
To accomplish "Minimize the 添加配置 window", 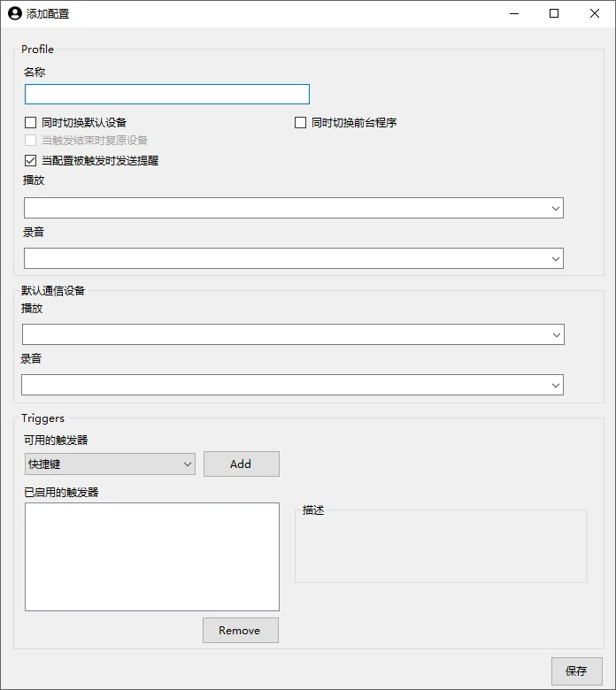I will [x=513, y=13].
